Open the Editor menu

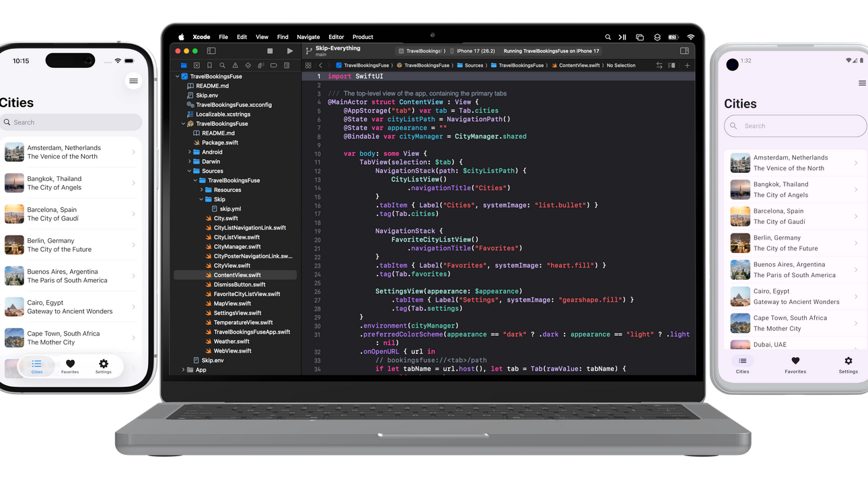pyautogui.click(x=336, y=38)
